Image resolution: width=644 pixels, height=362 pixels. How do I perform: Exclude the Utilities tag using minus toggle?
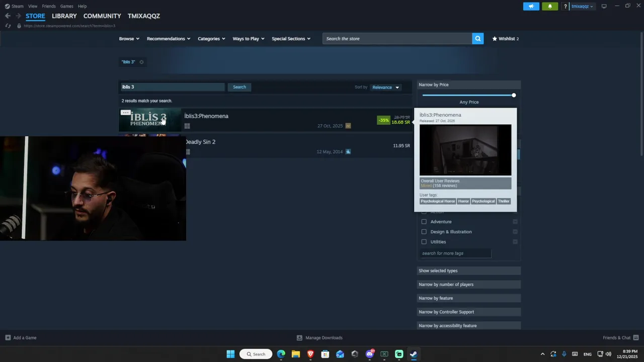point(515,242)
